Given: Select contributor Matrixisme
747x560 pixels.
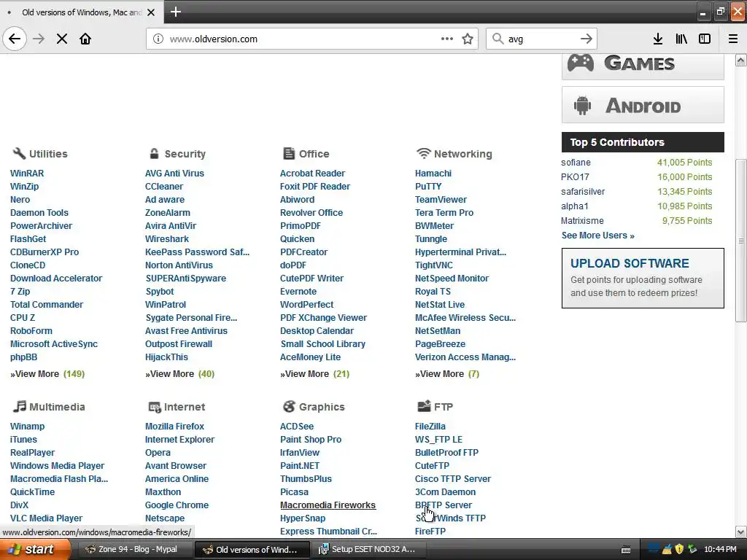Looking at the screenshot, I should click(x=582, y=220).
